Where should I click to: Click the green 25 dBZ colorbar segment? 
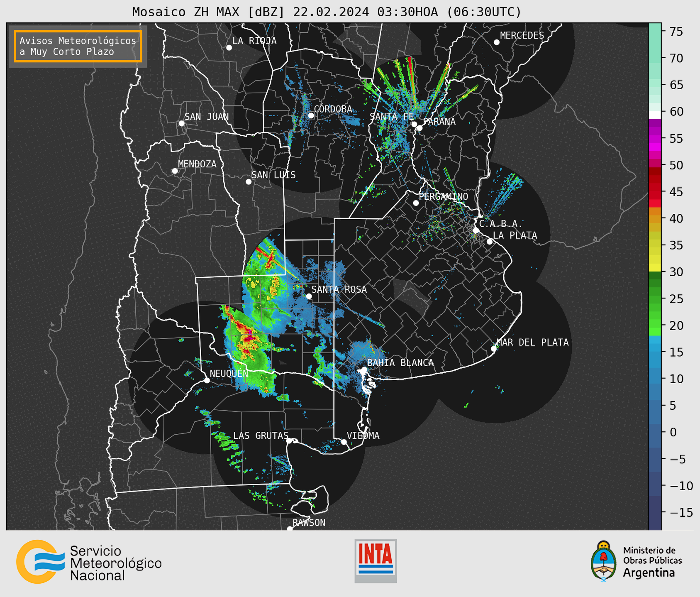pyautogui.click(x=655, y=299)
